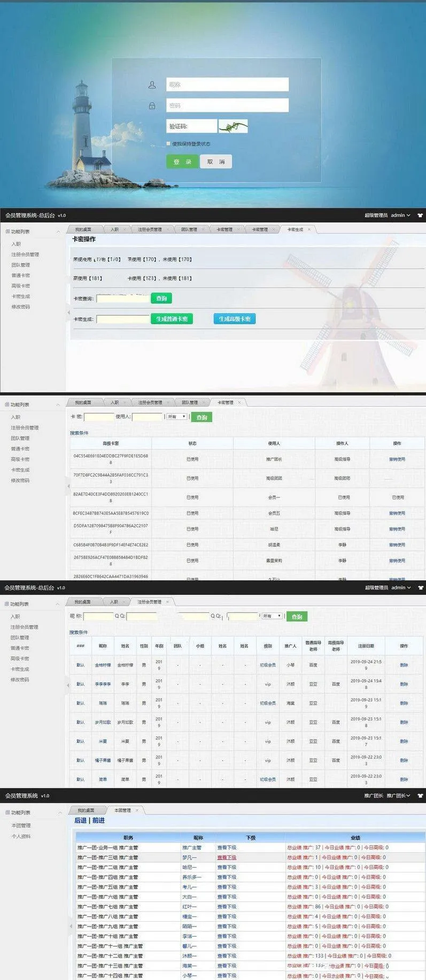This screenshot has height=980, width=426.
Task: Focus the 密码 input on login form
Action: click(x=227, y=105)
